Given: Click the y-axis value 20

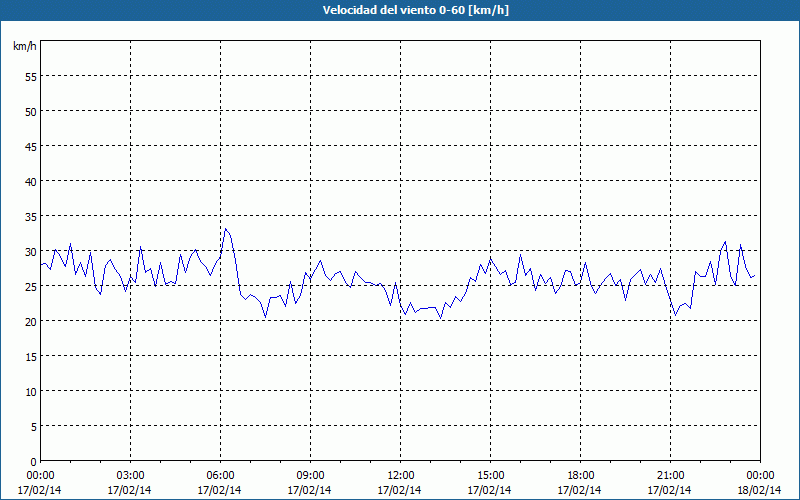Looking at the screenshot, I should click(31, 322).
